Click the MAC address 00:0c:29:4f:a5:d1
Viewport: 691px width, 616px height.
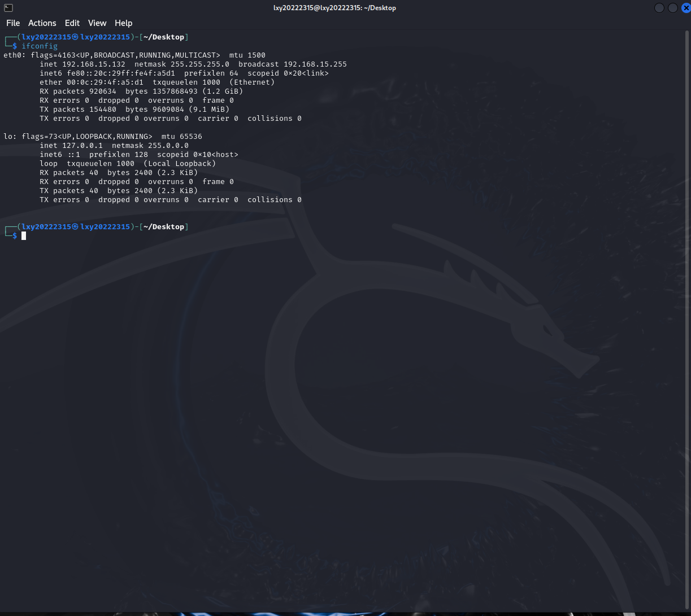[105, 82]
